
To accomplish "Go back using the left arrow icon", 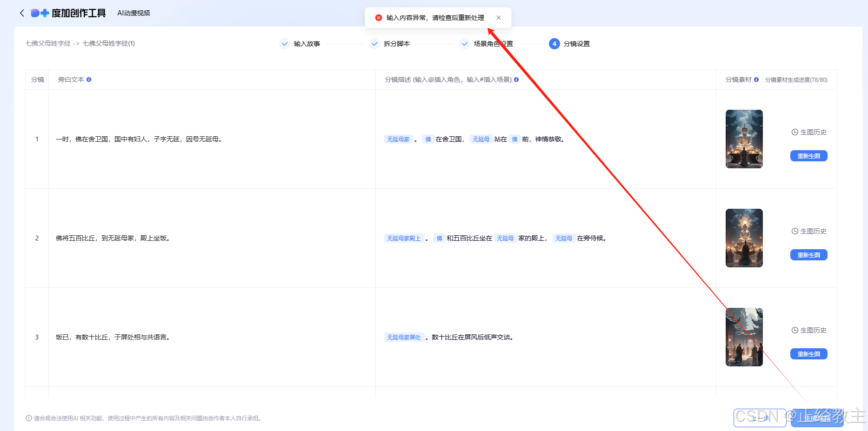I will tap(22, 13).
